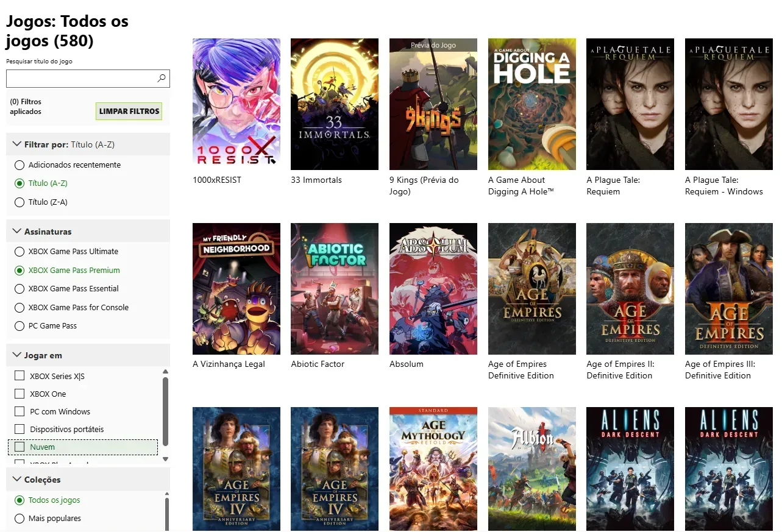Tick the PC com Windows checkbox
782x532 pixels.
(x=20, y=411)
